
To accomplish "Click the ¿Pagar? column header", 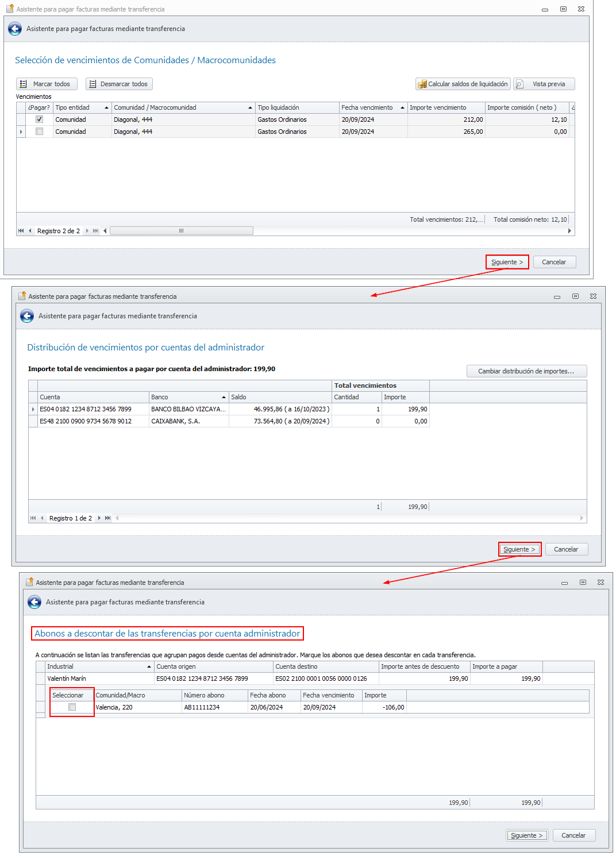I will (39, 107).
